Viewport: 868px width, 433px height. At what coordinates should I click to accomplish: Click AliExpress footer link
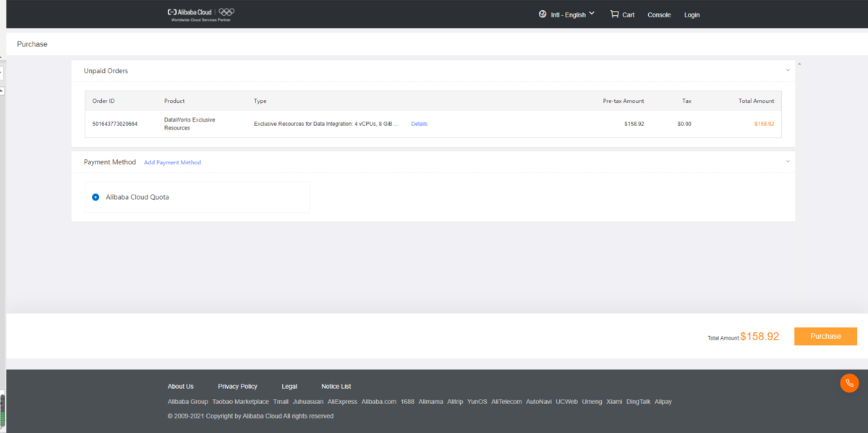342,401
